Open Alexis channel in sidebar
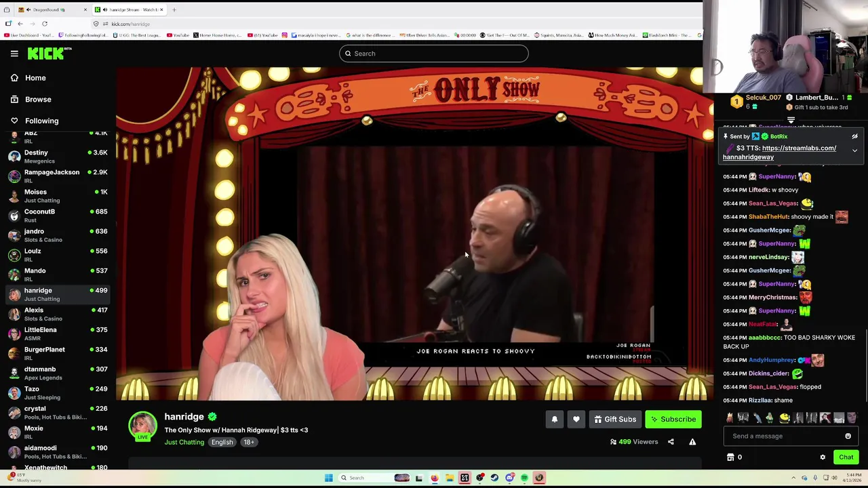Viewport: 868px width, 488px height. point(58,314)
